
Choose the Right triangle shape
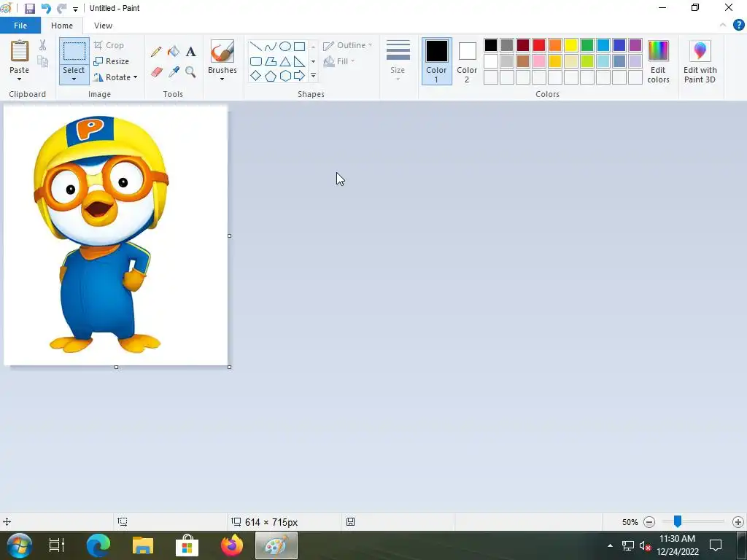(300, 61)
